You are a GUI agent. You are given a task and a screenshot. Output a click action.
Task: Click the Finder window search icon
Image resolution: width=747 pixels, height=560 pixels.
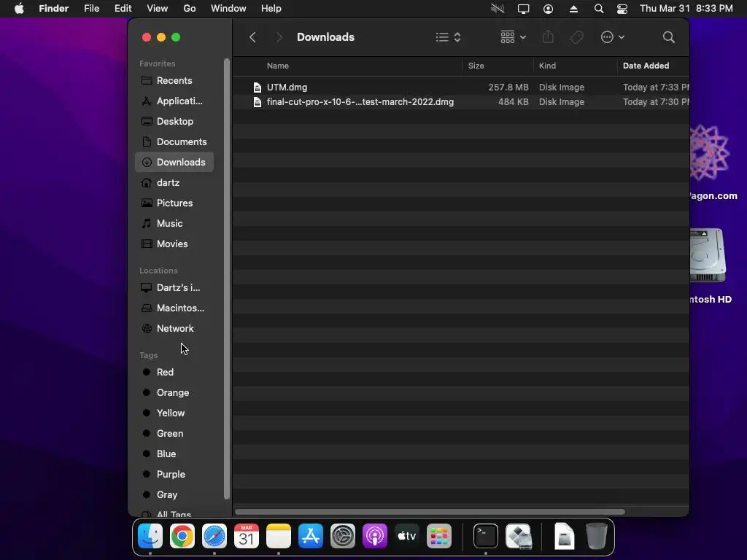point(668,37)
